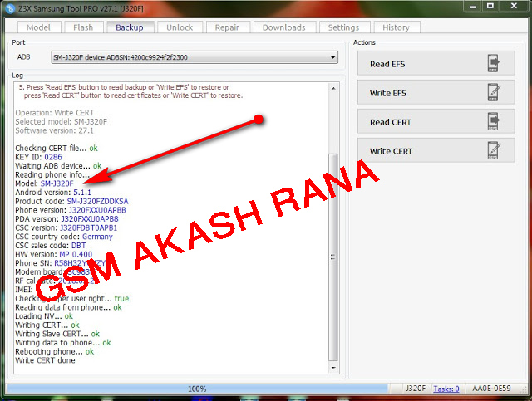The image size is (532, 401).
Task: Click the Read CERT button label
Action: point(391,122)
